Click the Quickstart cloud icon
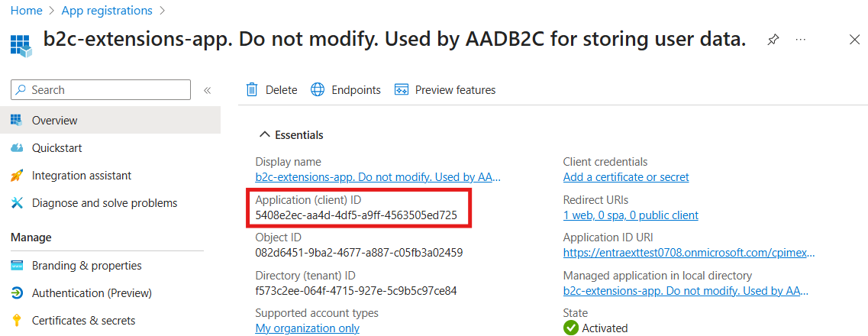The image size is (868, 336). [17, 148]
